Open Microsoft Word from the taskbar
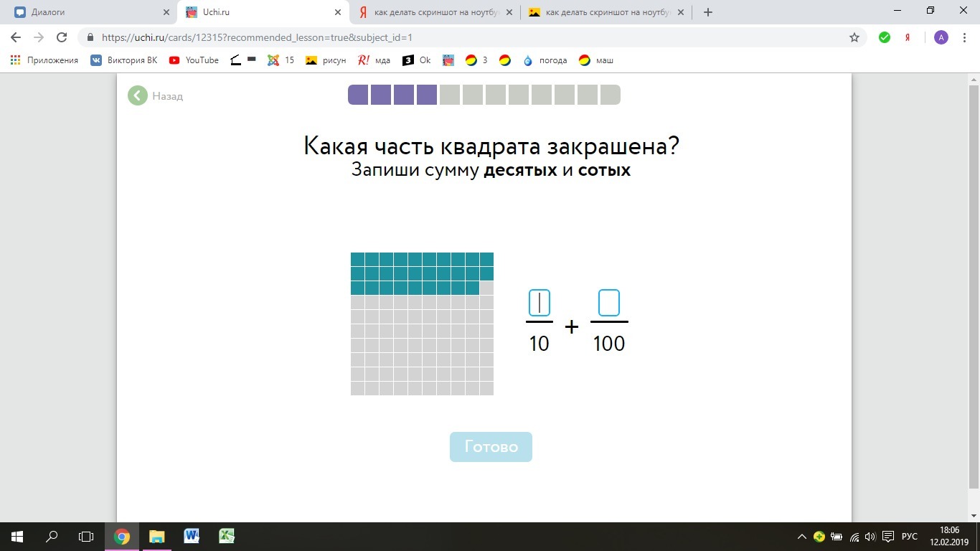 (x=192, y=536)
